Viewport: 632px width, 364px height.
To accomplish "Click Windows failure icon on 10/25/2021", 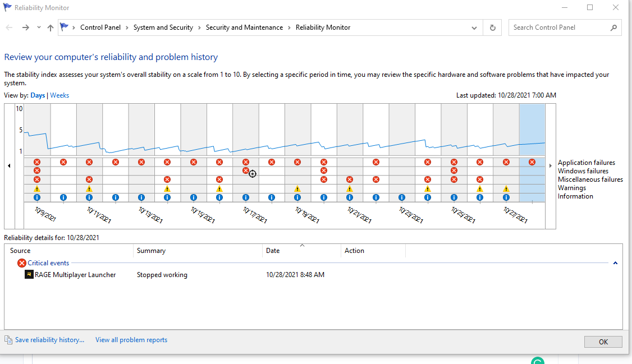I will [454, 171].
